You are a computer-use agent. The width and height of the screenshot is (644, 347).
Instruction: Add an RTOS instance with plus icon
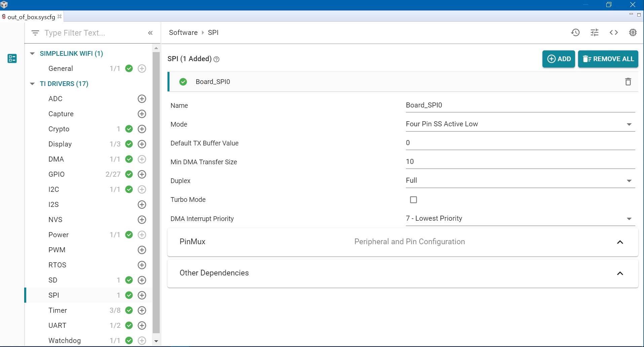pyautogui.click(x=142, y=265)
